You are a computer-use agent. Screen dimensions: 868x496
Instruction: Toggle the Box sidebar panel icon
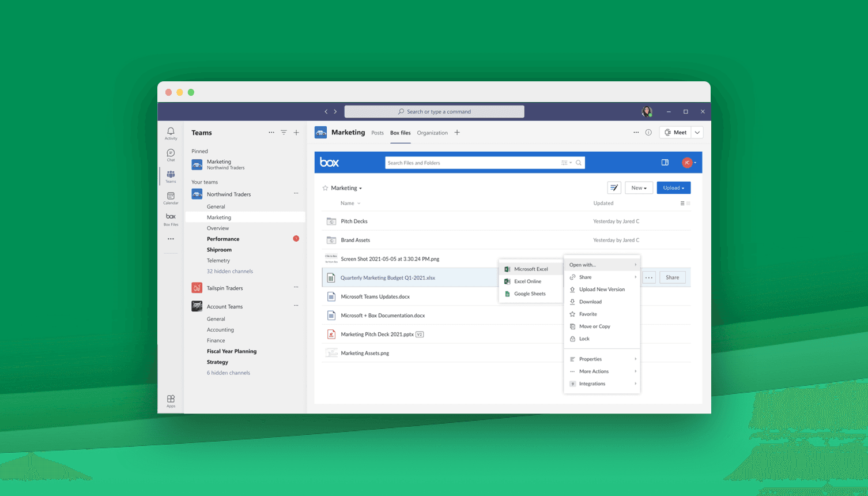coord(665,163)
